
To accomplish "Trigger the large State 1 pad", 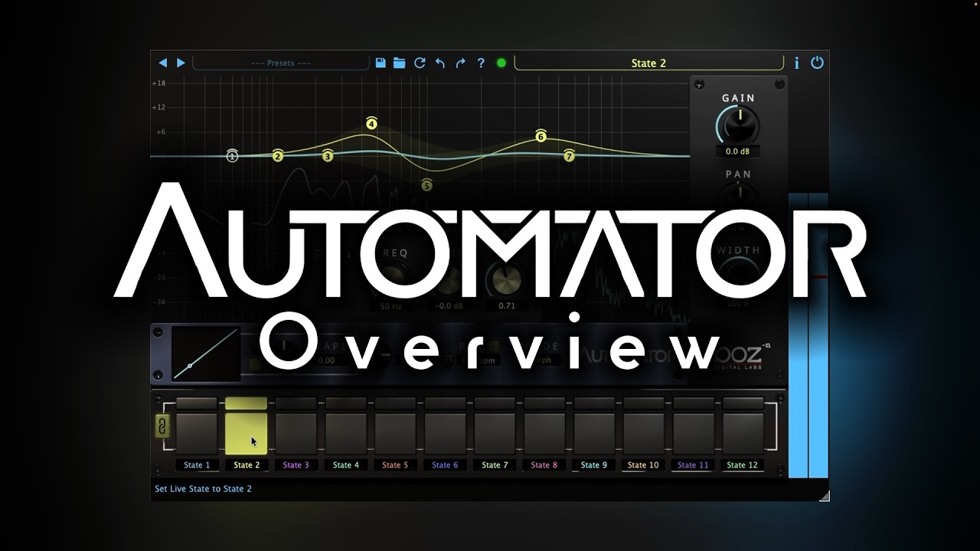I will click(x=197, y=434).
